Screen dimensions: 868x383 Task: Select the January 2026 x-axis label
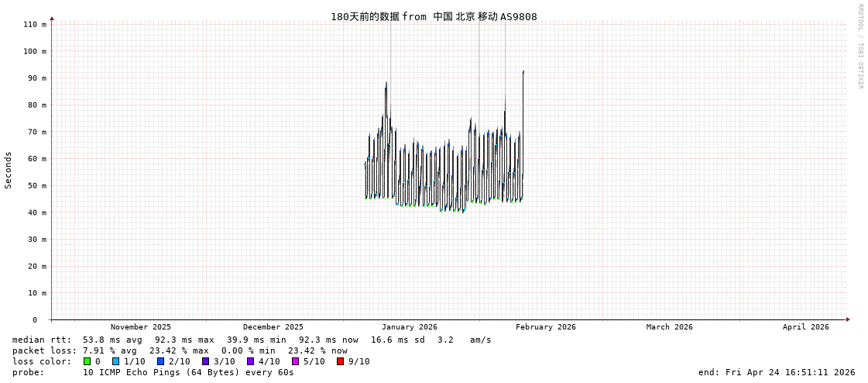click(409, 327)
